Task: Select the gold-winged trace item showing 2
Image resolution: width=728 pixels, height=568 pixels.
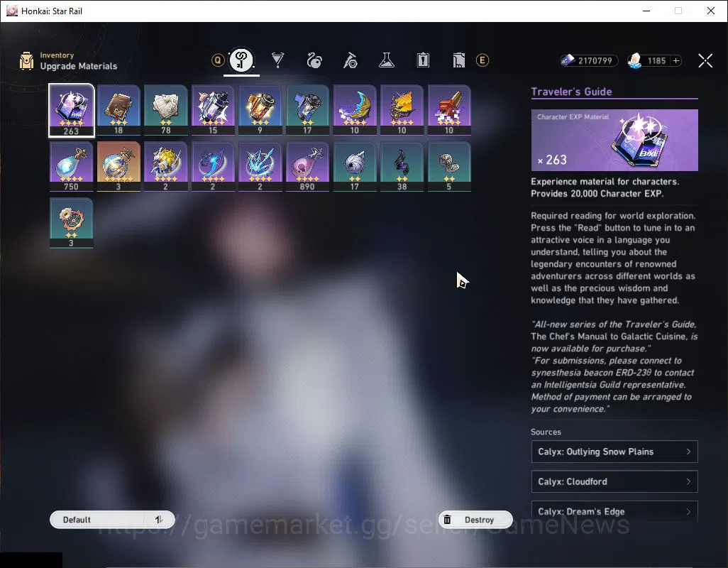Action: tap(166, 166)
